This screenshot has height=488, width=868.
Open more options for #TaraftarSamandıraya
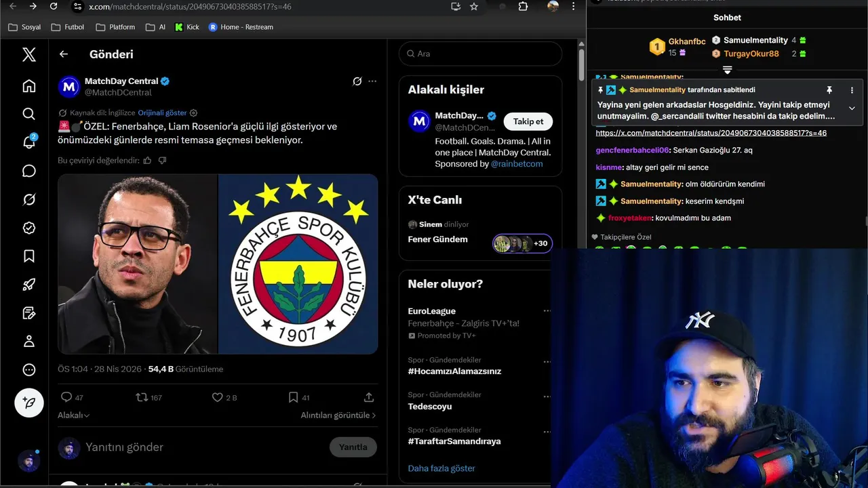pyautogui.click(x=547, y=431)
